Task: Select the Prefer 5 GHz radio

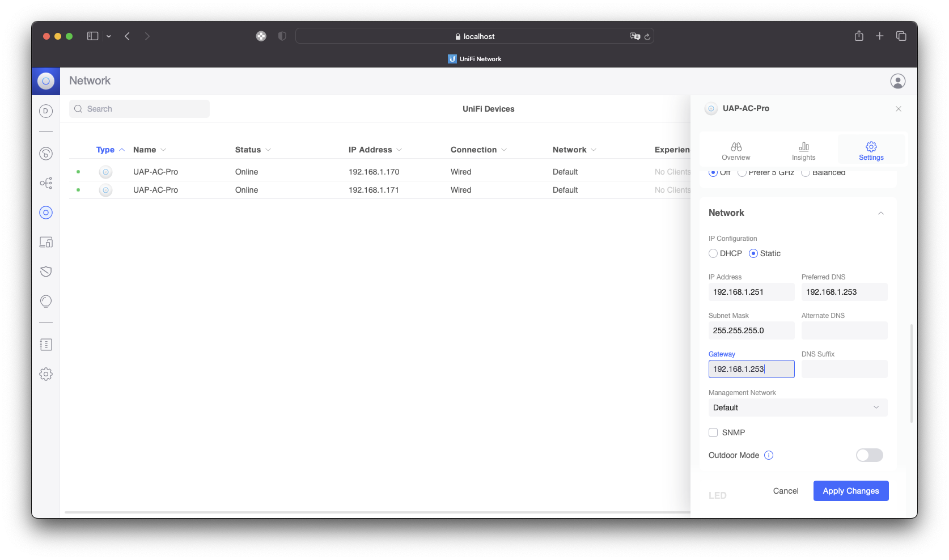Action: point(742,173)
